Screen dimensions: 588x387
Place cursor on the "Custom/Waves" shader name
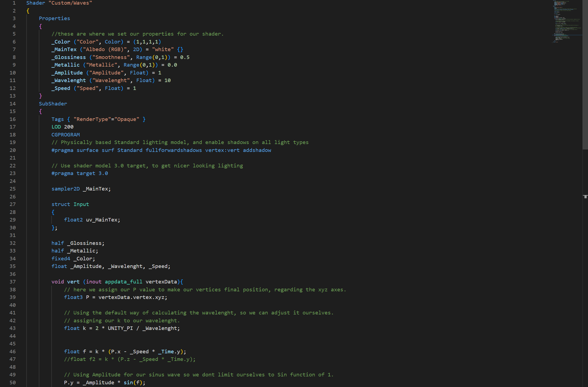[70, 3]
